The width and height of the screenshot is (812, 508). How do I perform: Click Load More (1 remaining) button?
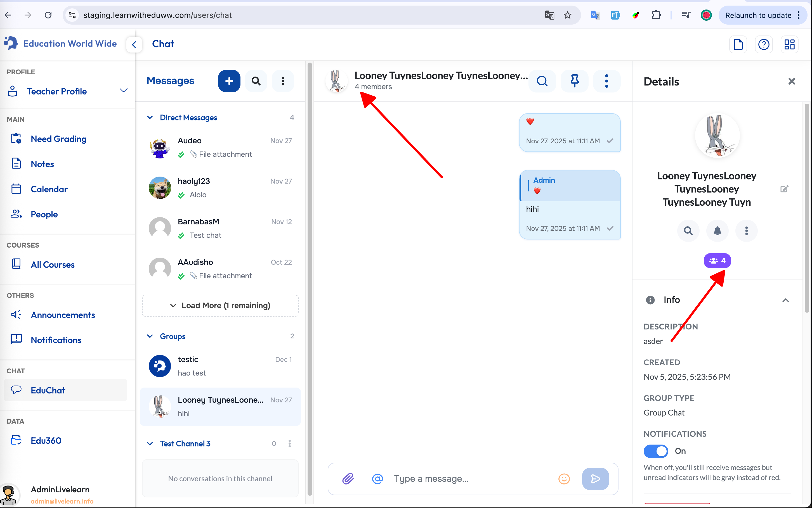tap(220, 305)
